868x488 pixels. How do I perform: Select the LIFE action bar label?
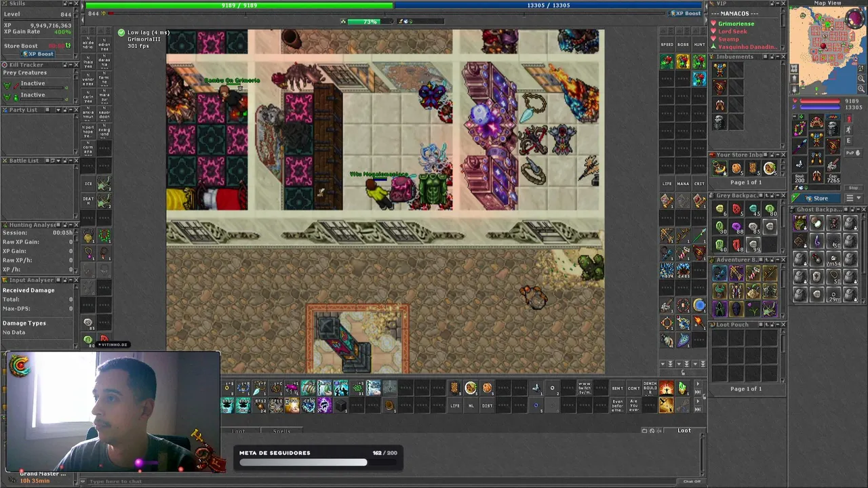[667, 184]
